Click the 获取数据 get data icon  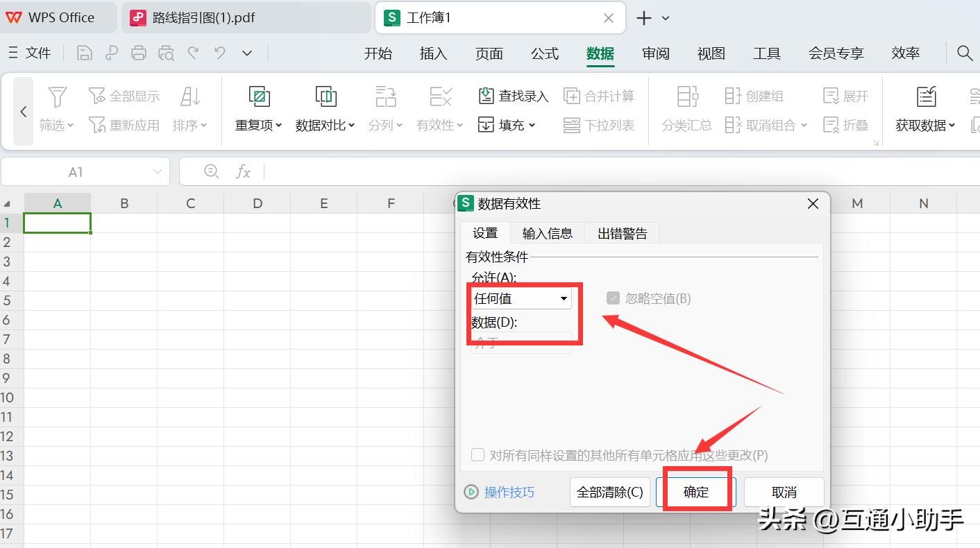click(926, 97)
